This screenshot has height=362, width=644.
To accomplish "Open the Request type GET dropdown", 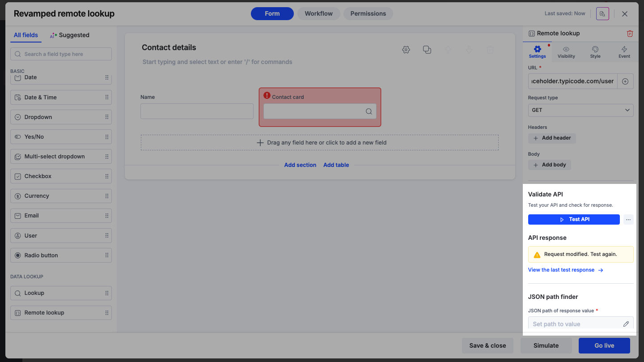I will click(x=580, y=110).
